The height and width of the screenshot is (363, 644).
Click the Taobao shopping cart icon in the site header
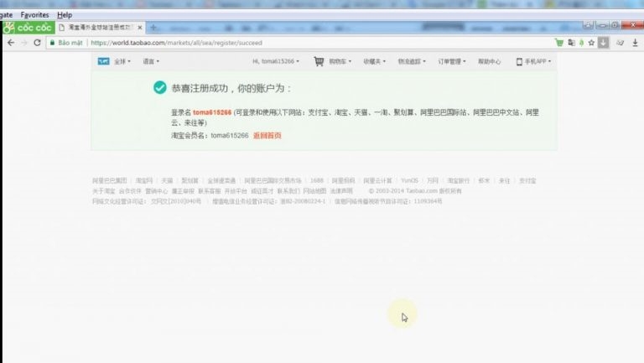319,61
